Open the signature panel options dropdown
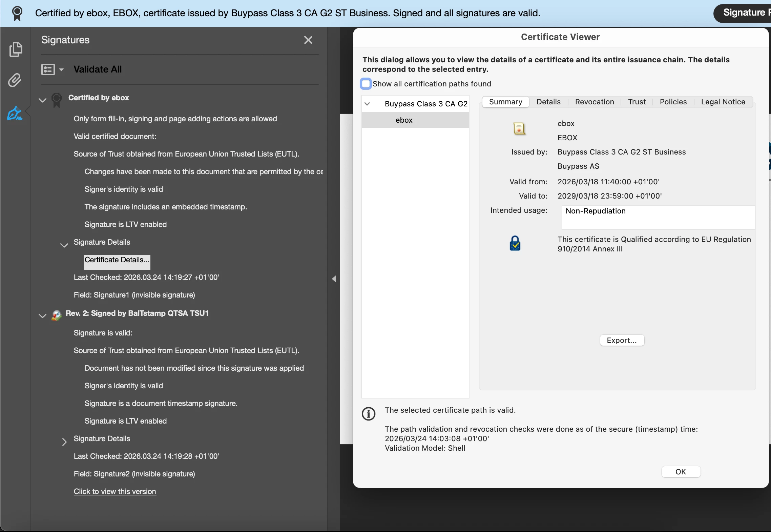This screenshot has height=532, width=771. [x=52, y=69]
